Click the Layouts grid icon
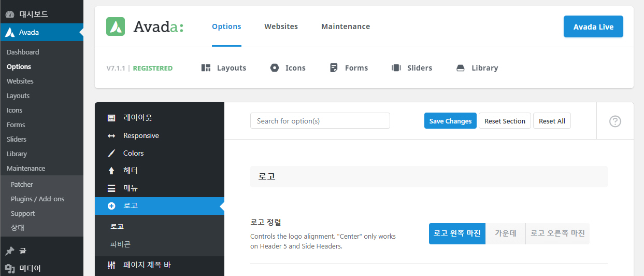 click(206, 68)
